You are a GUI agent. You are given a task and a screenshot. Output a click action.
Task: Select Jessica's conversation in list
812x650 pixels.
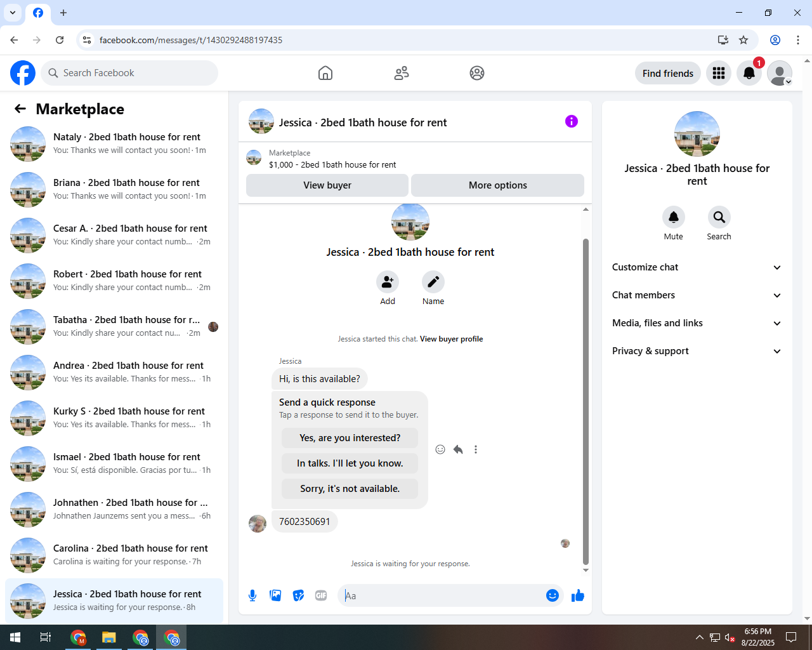114,600
